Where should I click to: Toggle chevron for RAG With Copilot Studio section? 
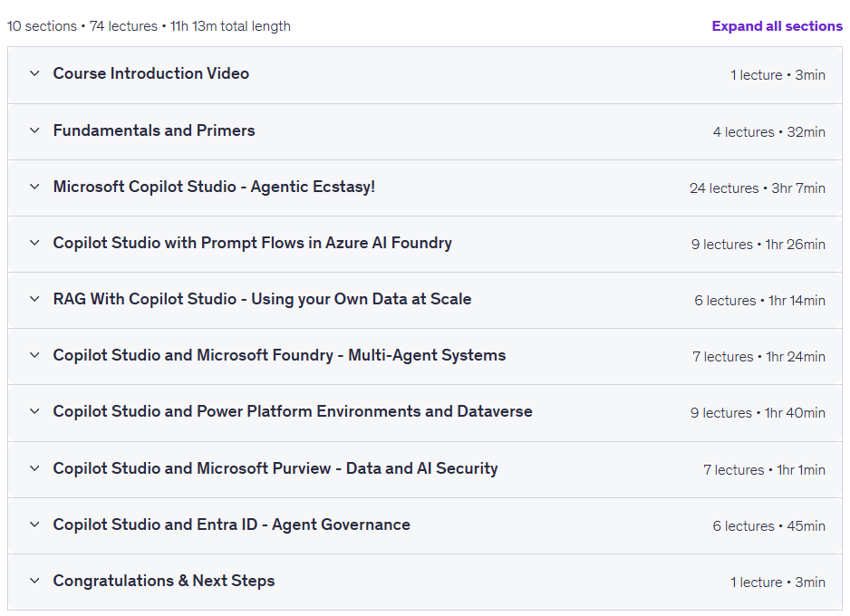(34, 299)
